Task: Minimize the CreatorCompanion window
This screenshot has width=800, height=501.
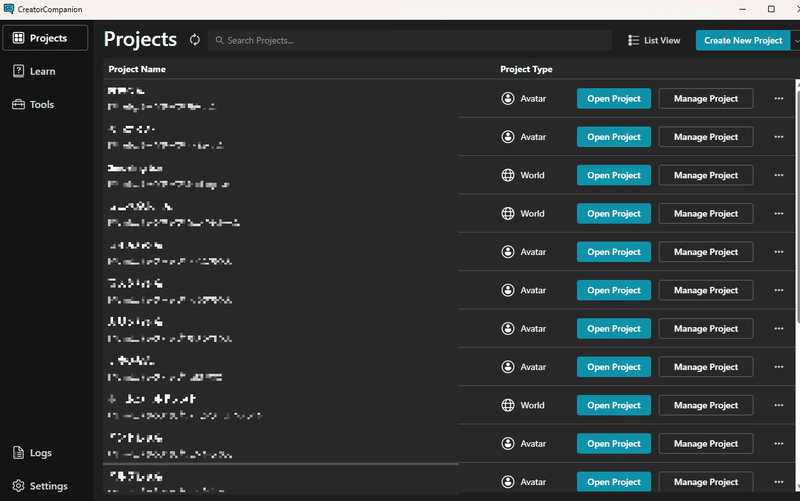Action: tap(742, 9)
